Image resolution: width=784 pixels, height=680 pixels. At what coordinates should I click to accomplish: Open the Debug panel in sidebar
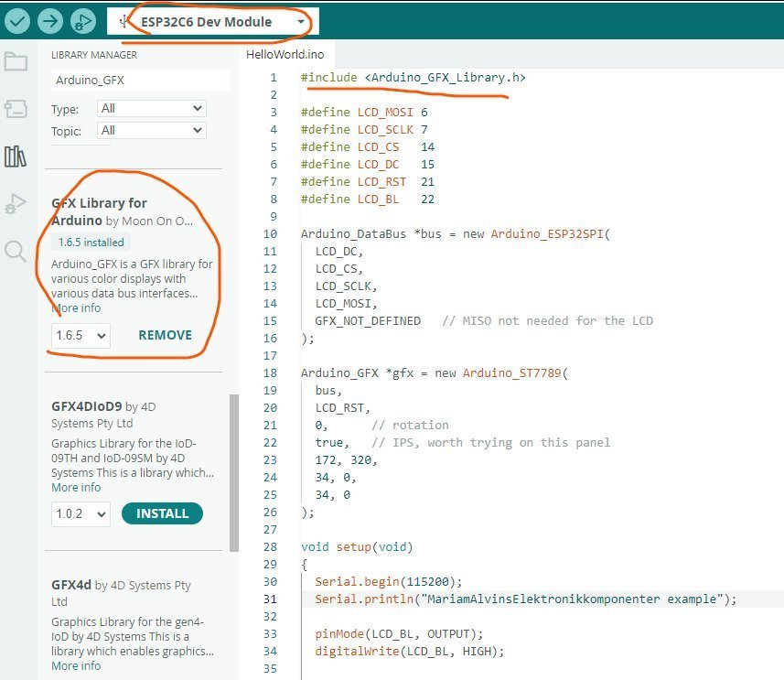(16, 203)
